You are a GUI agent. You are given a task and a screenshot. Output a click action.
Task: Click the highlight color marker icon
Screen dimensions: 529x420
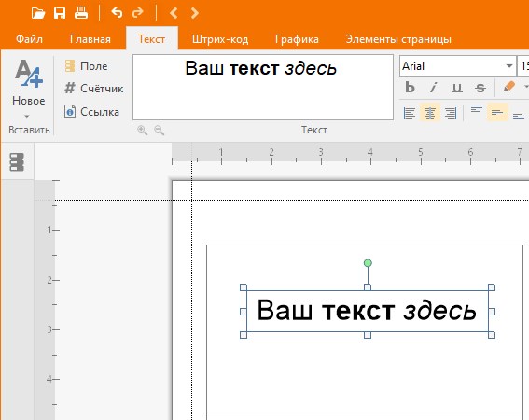(508, 87)
